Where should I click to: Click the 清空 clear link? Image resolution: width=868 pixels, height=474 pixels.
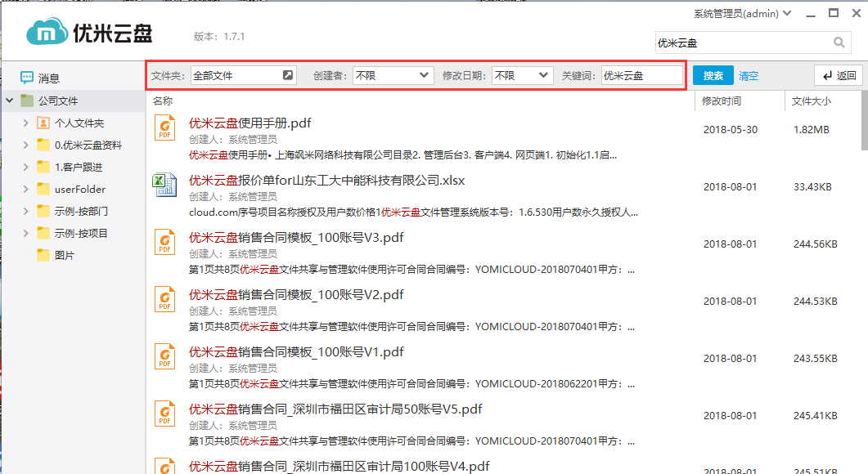748,76
